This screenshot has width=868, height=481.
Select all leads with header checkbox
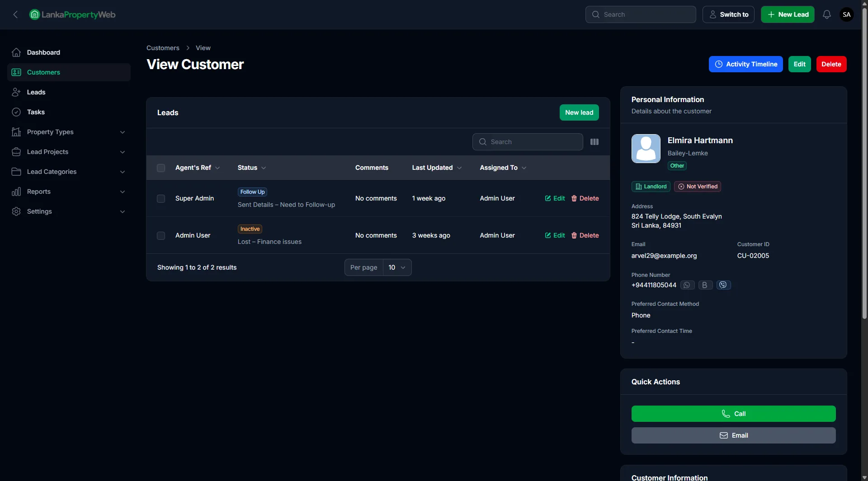(161, 168)
